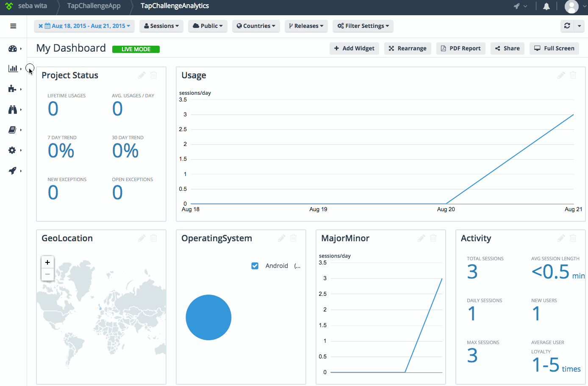Open the Filter Settings dropdown
This screenshot has height=386, width=588.
pyautogui.click(x=363, y=26)
